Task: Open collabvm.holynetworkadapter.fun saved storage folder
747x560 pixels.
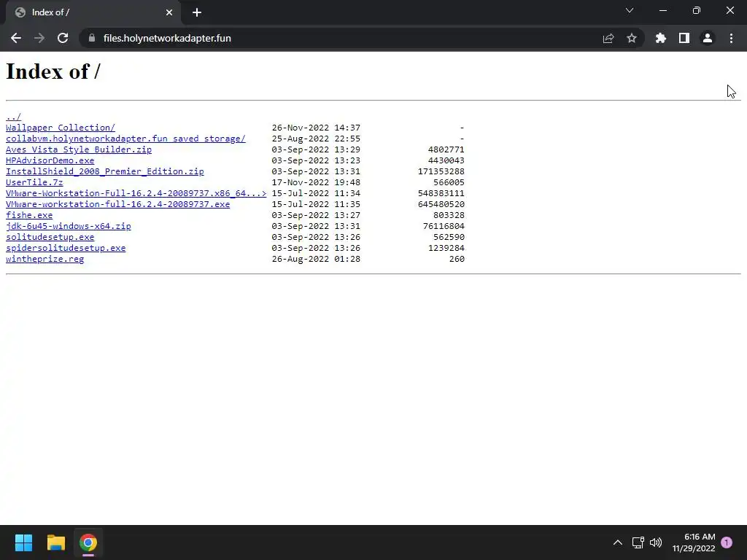Action: point(125,139)
